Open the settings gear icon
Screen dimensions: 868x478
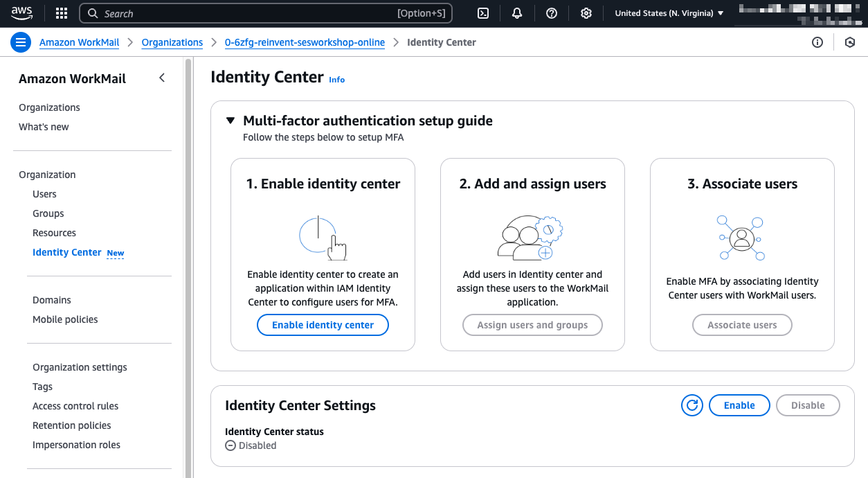click(586, 13)
